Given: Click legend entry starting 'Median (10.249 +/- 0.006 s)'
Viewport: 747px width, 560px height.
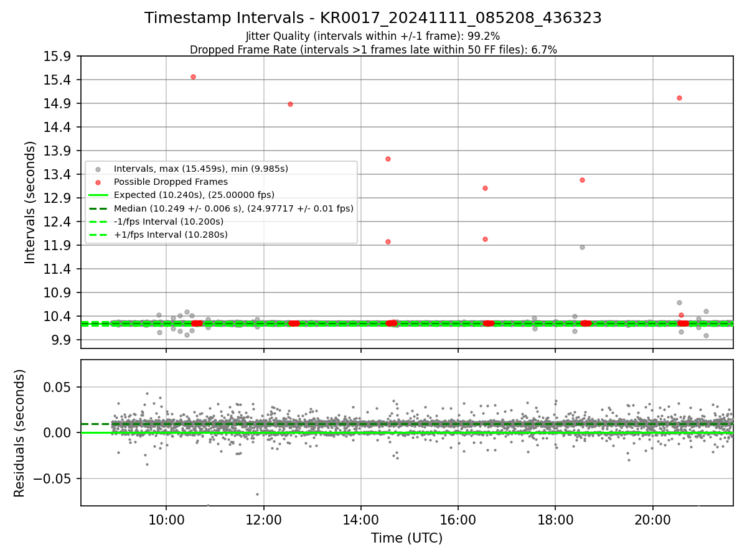Looking at the screenshot, I should 233,208.
